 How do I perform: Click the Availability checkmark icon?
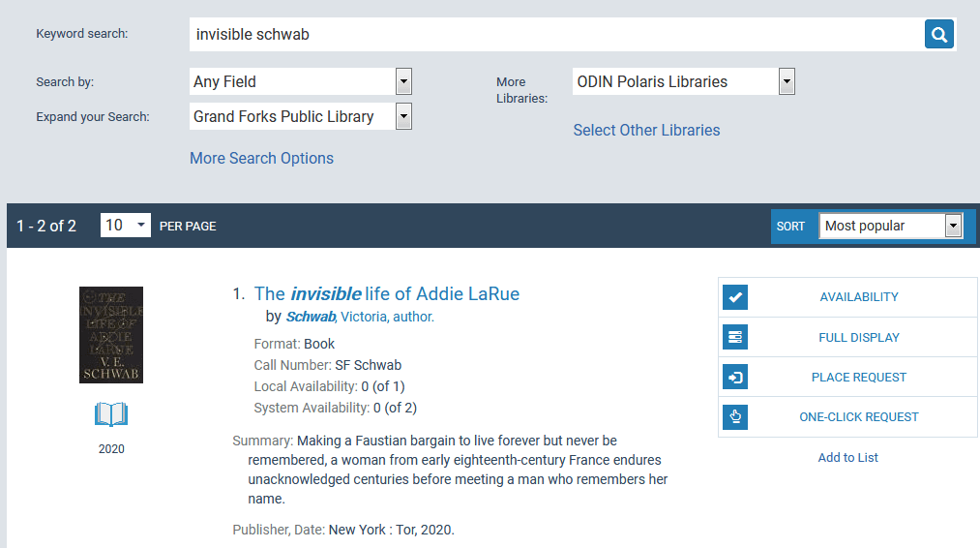[735, 297]
